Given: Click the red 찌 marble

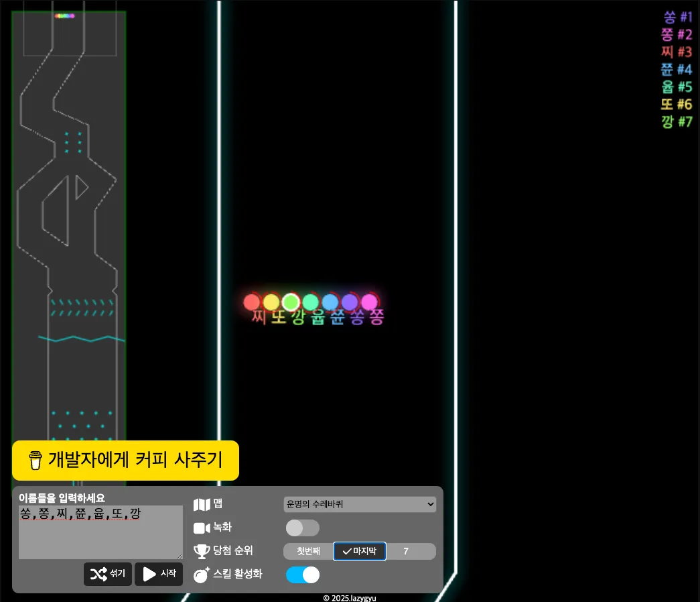Looking at the screenshot, I should pyautogui.click(x=251, y=302).
